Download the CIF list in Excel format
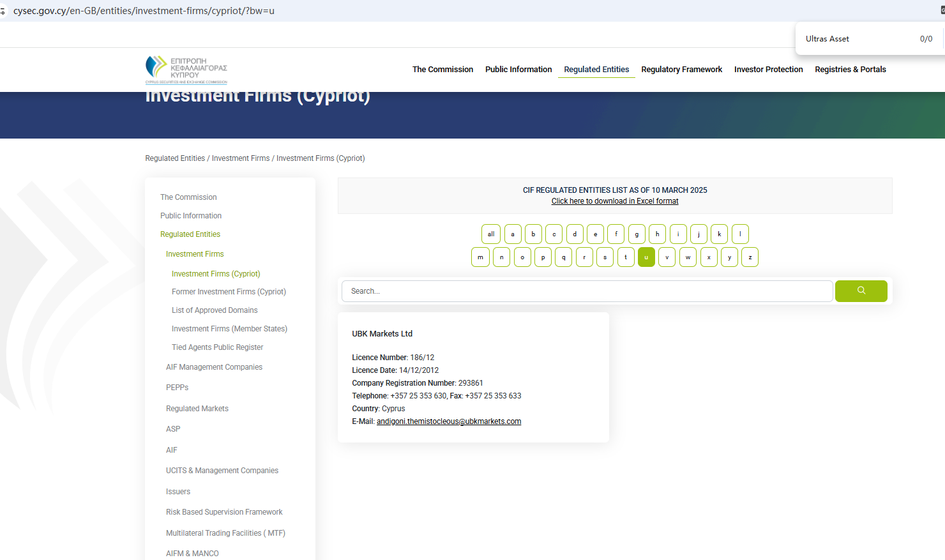This screenshot has width=945, height=560. [615, 201]
